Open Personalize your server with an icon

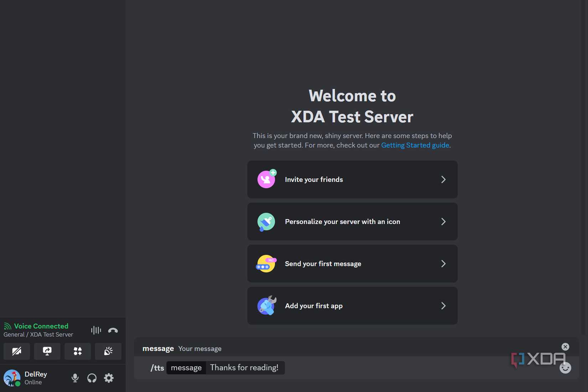coord(352,221)
